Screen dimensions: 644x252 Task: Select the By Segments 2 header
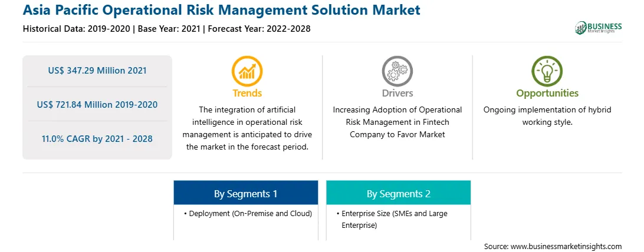coord(399,193)
